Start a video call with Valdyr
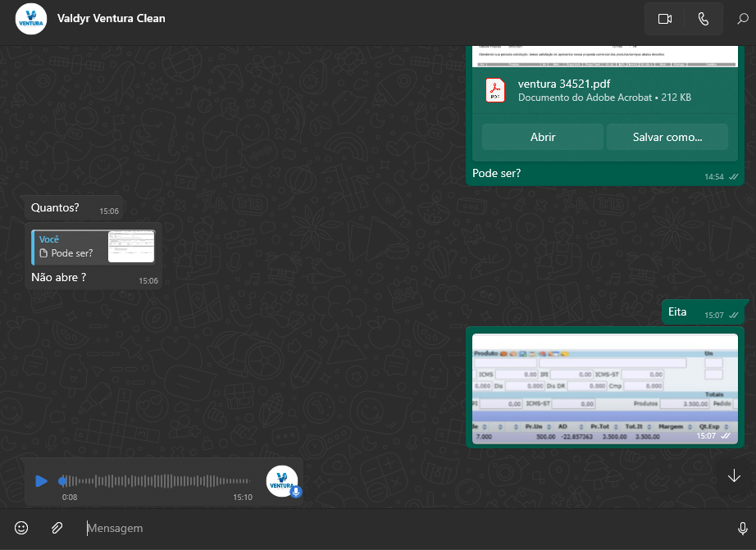The width and height of the screenshot is (756, 550). 664,19
